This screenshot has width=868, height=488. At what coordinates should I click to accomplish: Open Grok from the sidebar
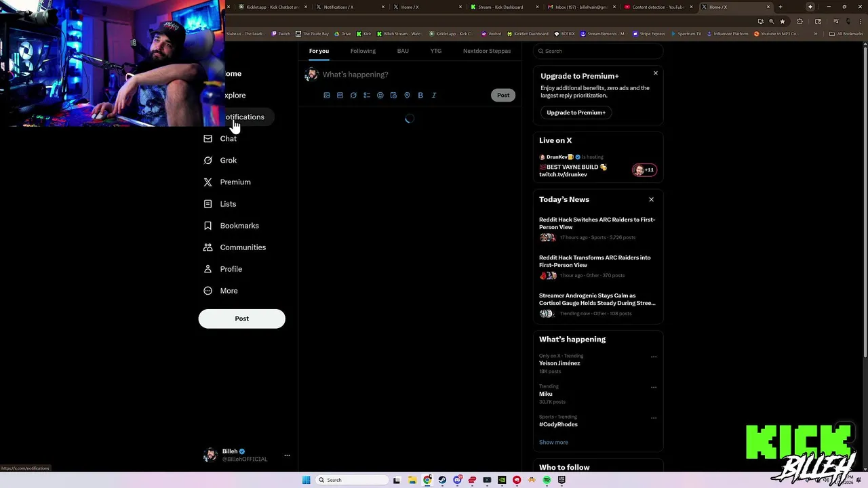(x=220, y=160)
